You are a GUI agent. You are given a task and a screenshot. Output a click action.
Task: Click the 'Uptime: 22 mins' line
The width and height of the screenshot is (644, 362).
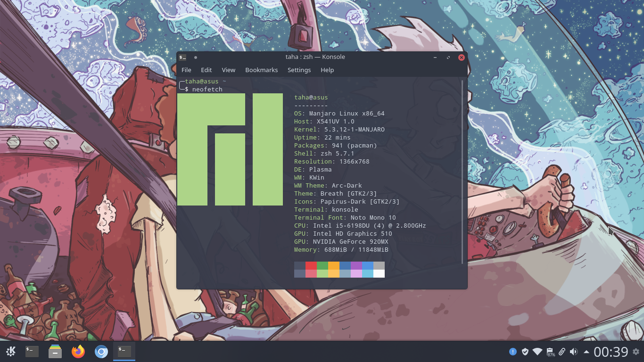(x=322, y=138)
